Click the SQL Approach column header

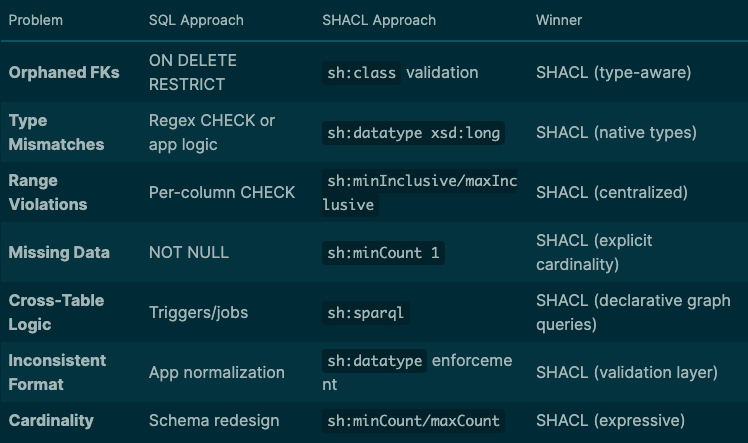(196, 20)
